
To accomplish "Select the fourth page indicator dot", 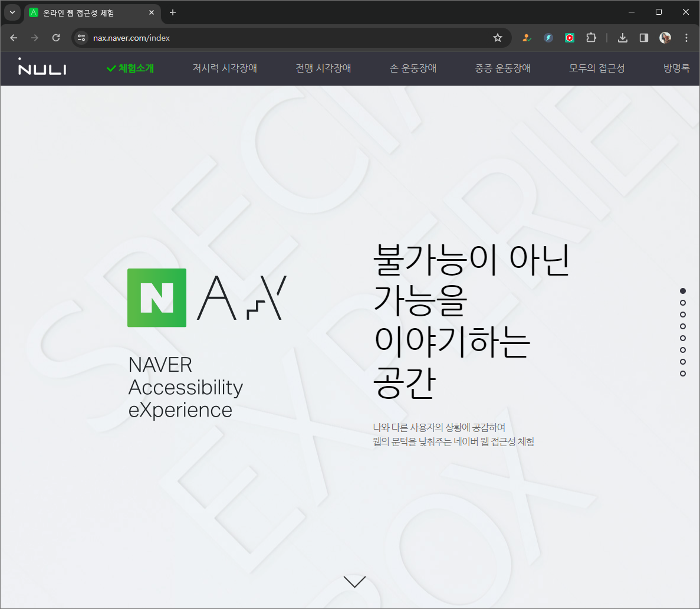I will pyautogui.click(x=682, y=326).
